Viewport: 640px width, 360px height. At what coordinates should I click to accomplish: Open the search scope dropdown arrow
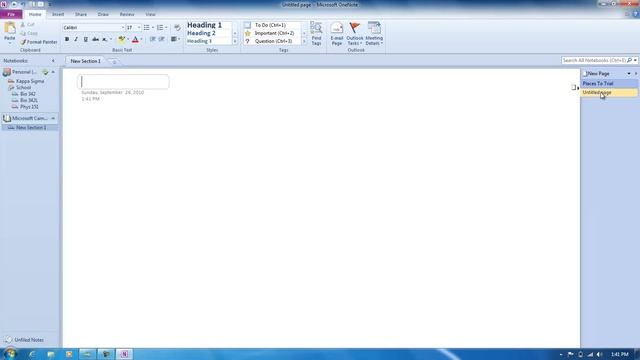pyautogui.click(x=636, y=60)
